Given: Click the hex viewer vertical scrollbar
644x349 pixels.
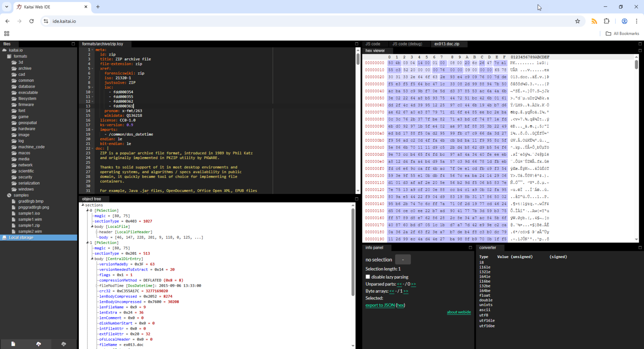Looking at the screenshot, I should click(x=636, y=65).
